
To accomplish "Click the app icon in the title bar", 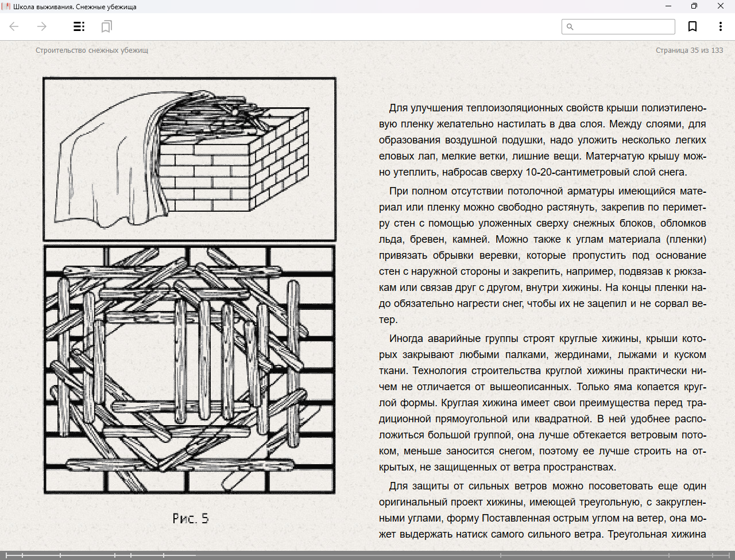I will (6, 6).
